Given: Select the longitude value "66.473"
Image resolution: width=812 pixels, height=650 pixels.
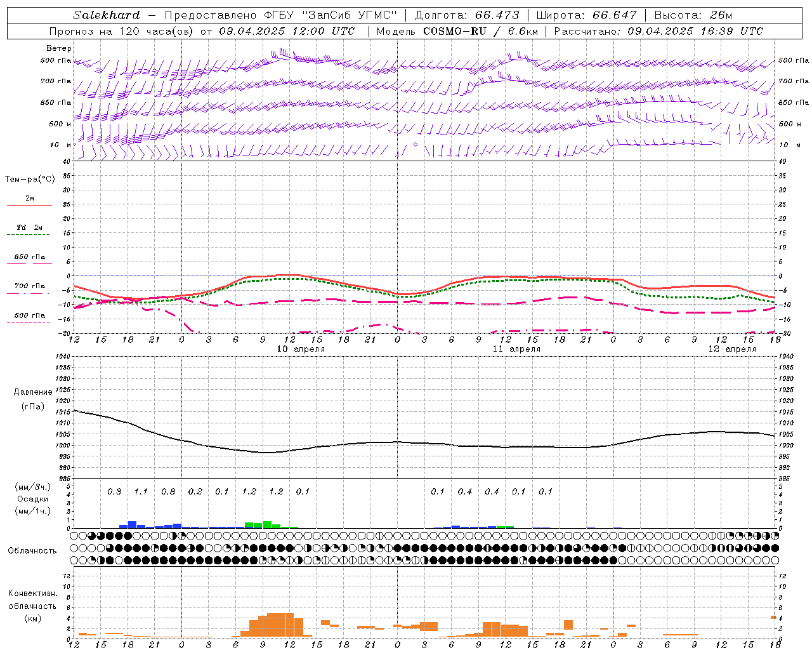Looking at the screenshot, I should click(497, 15).
